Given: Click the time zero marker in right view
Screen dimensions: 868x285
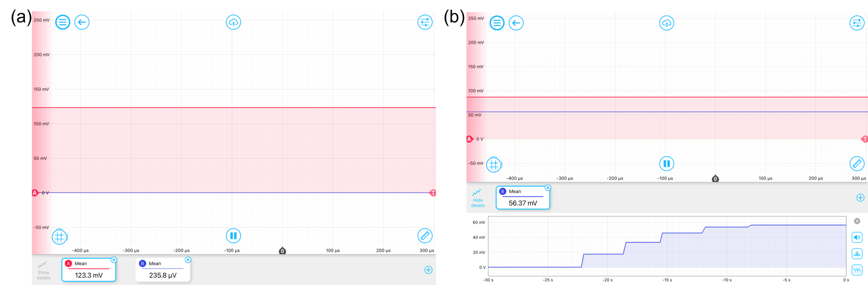Looking at the screenshot, I should coord(715,179).
